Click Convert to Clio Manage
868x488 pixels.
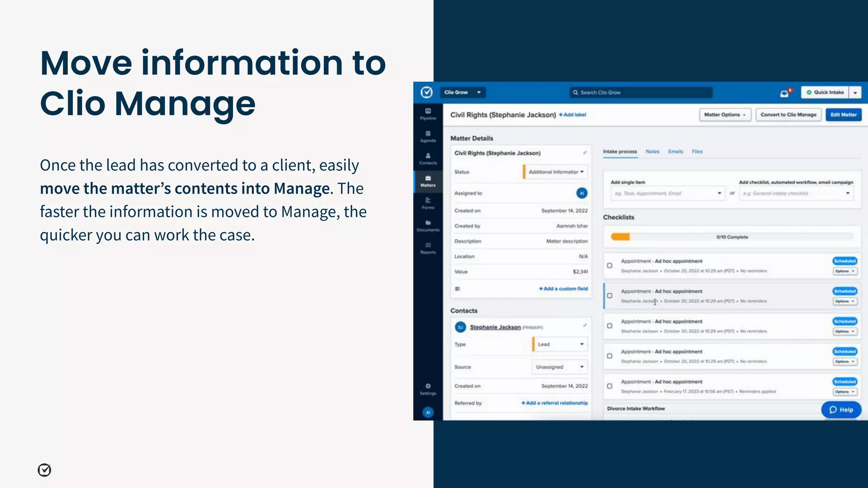788,115
